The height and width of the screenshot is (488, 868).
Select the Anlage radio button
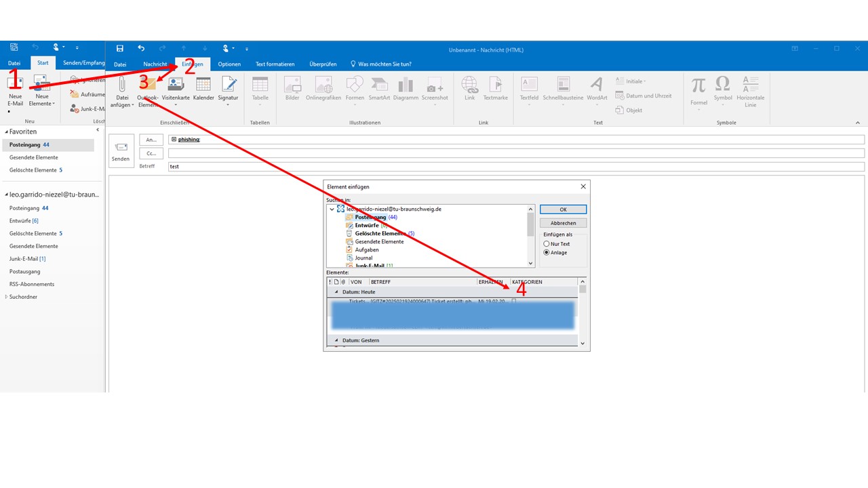click(547, 252)
